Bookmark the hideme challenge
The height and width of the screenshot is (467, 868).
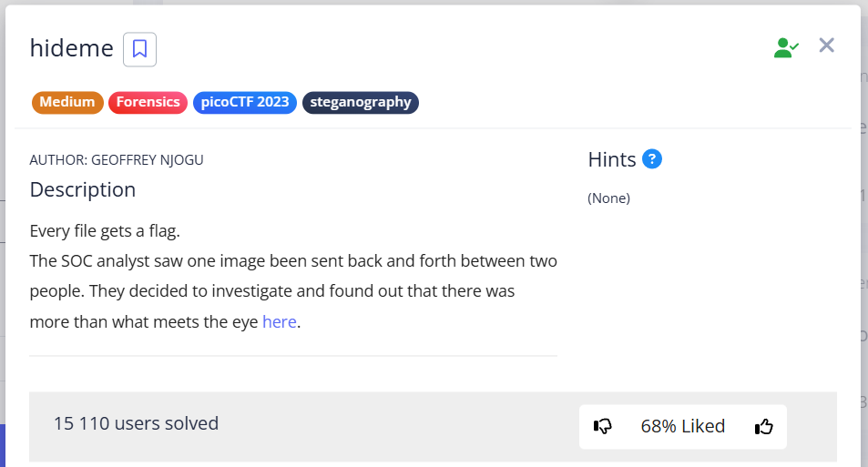click(x=139, y=49)
